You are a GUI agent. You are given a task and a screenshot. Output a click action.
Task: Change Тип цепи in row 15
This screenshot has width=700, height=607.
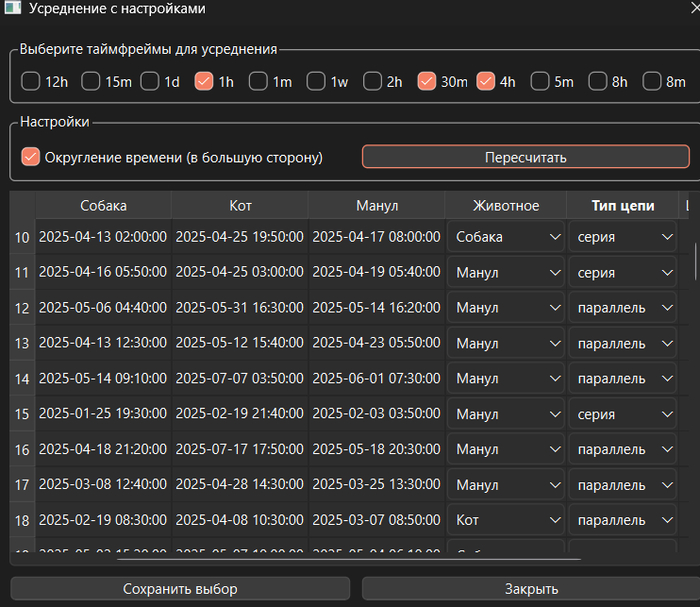[x=624, y=414]
